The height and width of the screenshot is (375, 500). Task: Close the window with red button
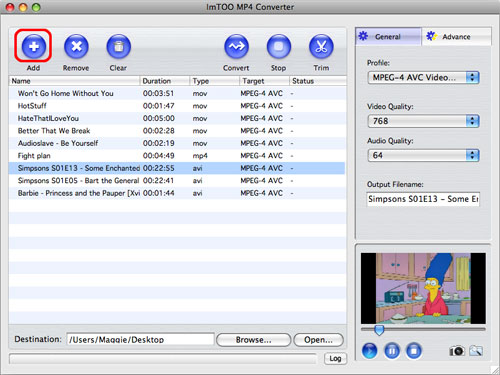pyautogui.click(x=10, y=7)
